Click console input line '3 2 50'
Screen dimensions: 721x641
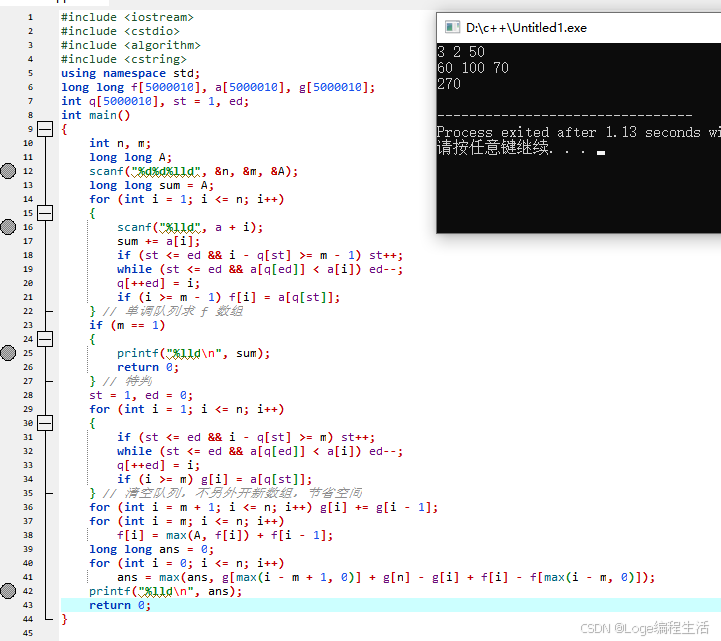coord(461,52)
